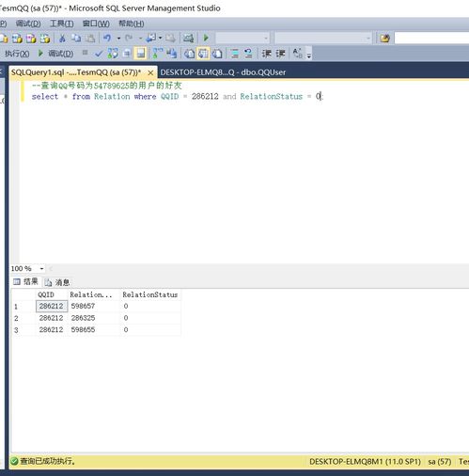Click the Copy icon in toolbar
The height and width of the screenshot is (476, 469).
(x=76, y=39)
